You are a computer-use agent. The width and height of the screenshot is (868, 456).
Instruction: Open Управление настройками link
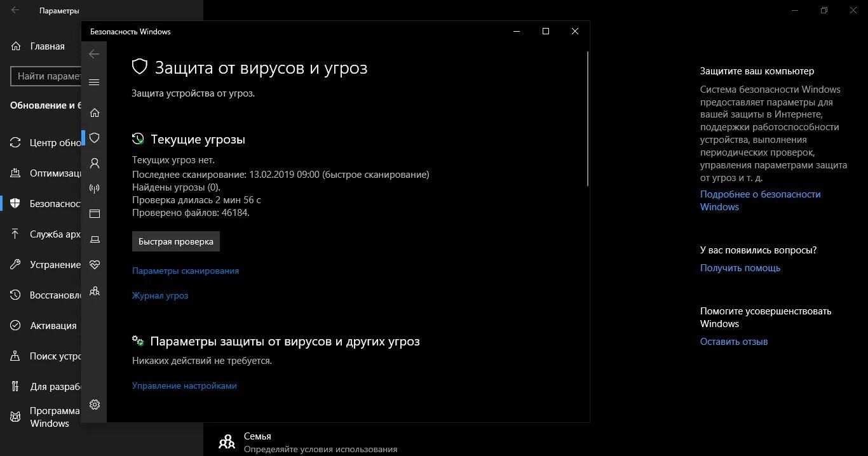pyautogui.click(x=184, y=386)
